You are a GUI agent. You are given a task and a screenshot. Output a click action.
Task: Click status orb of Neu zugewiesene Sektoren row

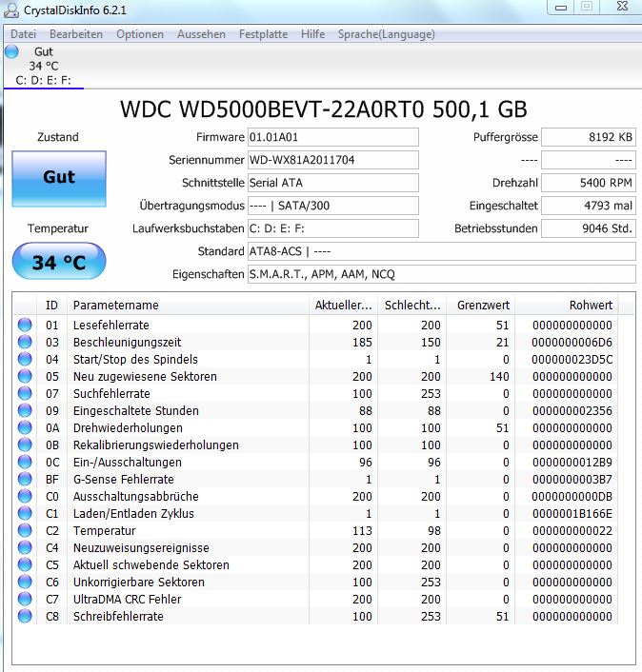coord(25,376)
